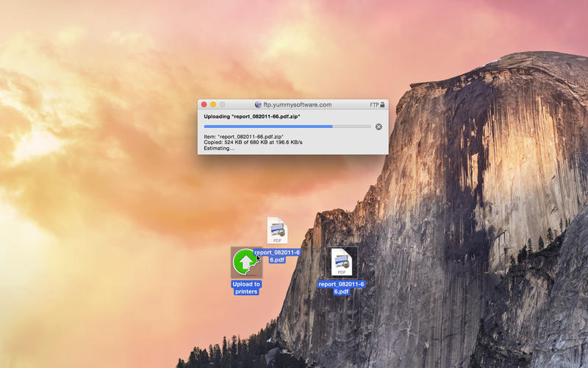The width and height of the screenshot is (588, 368).
Task: Click the Item: report_082011-66.pdf.zip line
Action: (243, 136)
